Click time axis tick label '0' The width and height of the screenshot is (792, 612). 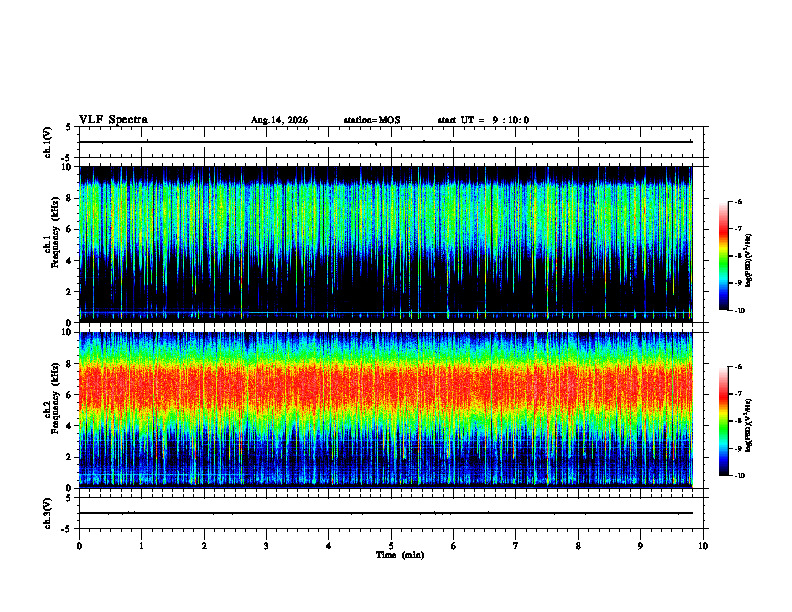pos(79,546)
